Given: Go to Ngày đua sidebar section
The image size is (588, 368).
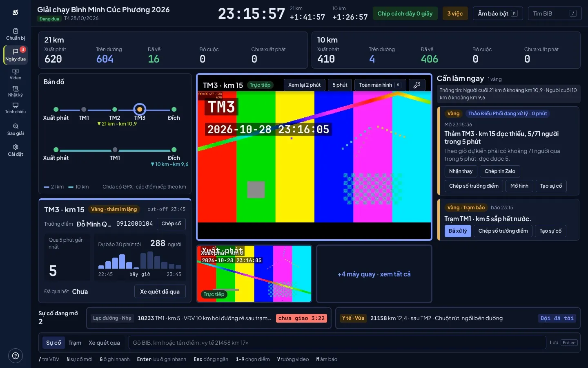Looking at the screenshot, I should [x=16, y=55].
